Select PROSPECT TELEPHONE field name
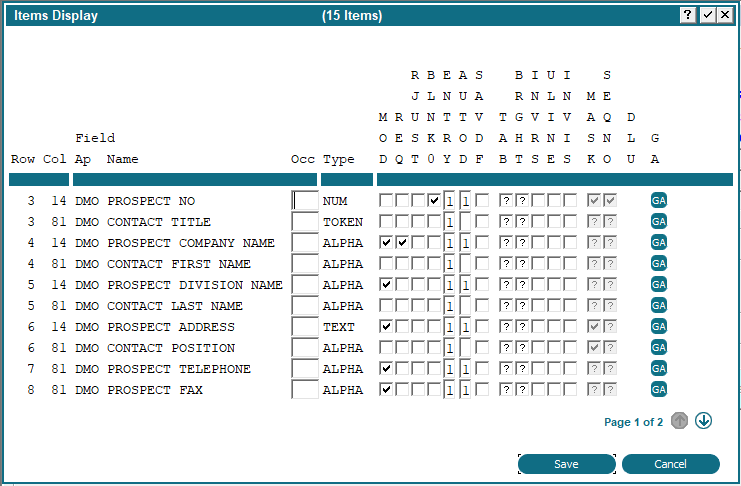The height and width of the screenshot is (486, 741). 179,369
